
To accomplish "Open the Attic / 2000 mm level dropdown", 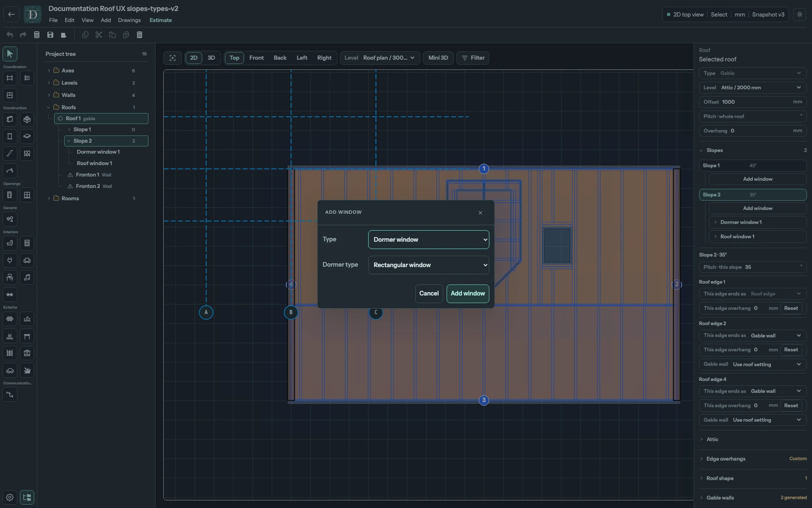I will (x=753, y=88).
